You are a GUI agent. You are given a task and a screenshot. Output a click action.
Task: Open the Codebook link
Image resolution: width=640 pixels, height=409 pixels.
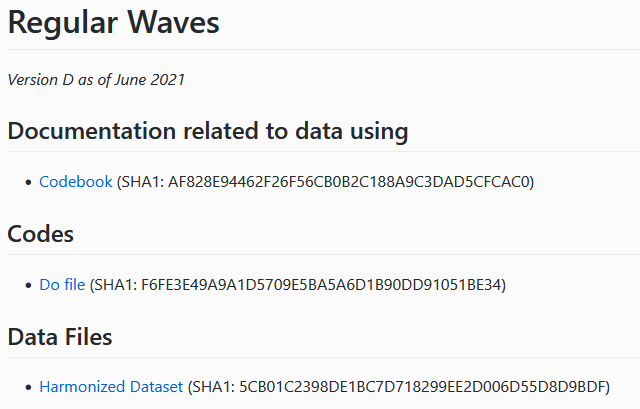[x=76, y=182]
